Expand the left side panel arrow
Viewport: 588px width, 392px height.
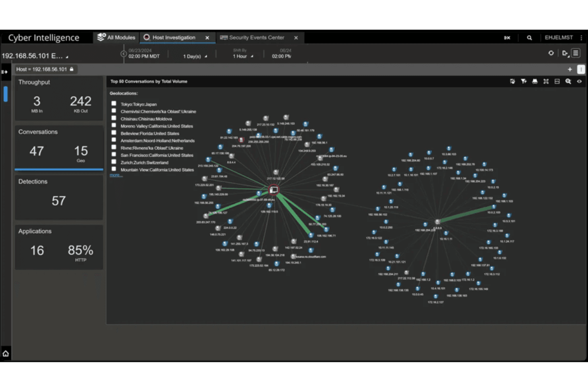coord(4,72)
